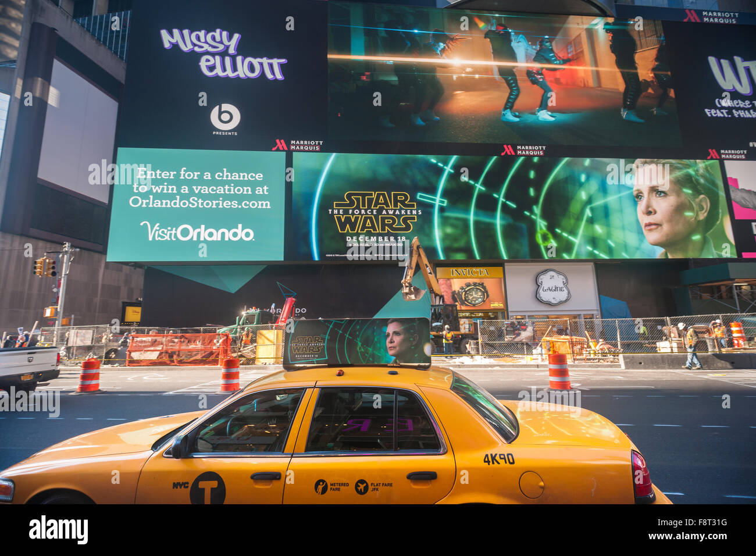Screen dimensions: 756x556
Task: Click the taxi rear door handle
Action: tap(422, 476)
